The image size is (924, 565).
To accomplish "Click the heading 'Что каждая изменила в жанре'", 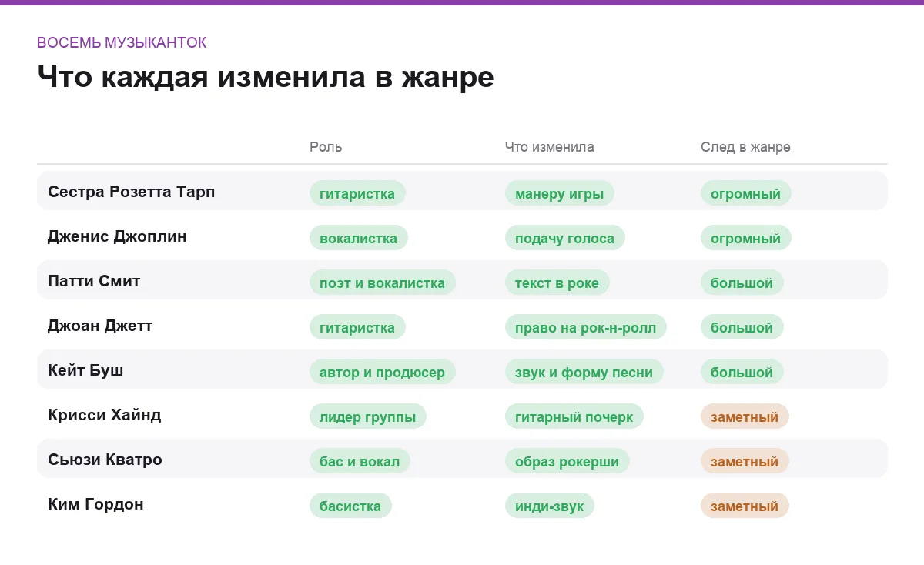I will coord(266,77).
